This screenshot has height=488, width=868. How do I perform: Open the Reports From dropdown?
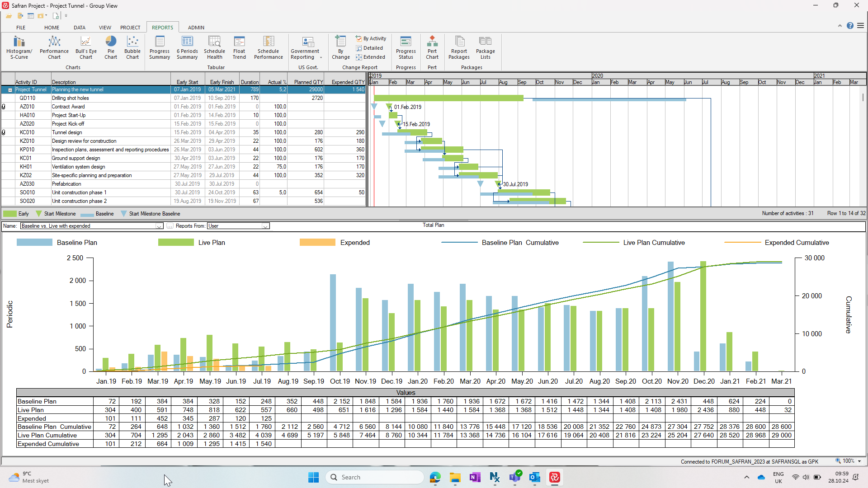265,226
